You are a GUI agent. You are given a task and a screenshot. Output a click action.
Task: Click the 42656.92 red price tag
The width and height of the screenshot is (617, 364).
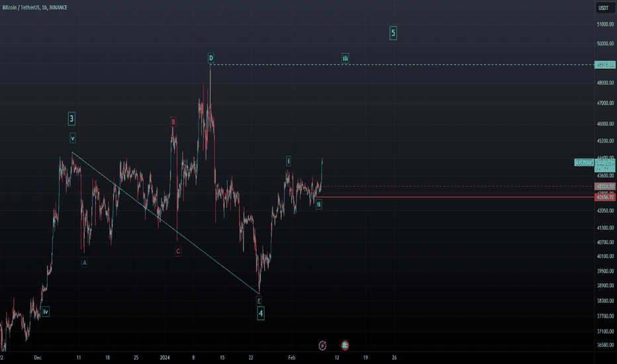coord(605,197)
